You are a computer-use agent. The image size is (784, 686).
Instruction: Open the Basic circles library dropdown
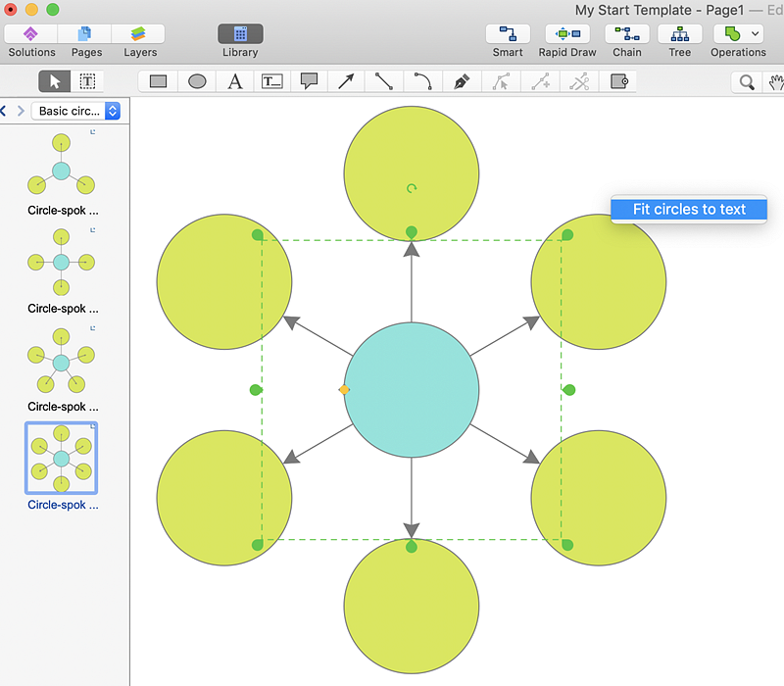76,111
